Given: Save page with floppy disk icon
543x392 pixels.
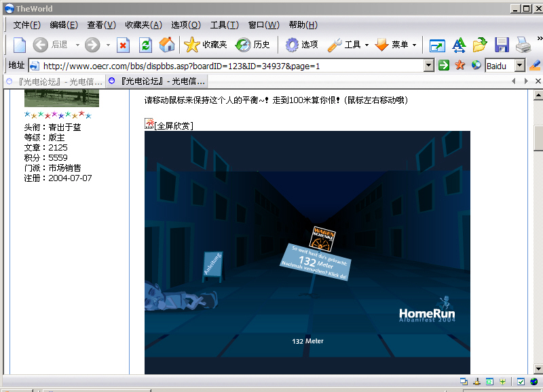Looking at the screenshot, I should tap(502, 45).
